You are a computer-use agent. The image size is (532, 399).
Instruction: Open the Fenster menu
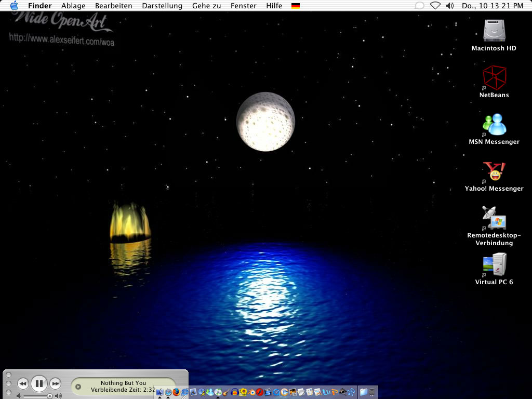click(244, 6)
